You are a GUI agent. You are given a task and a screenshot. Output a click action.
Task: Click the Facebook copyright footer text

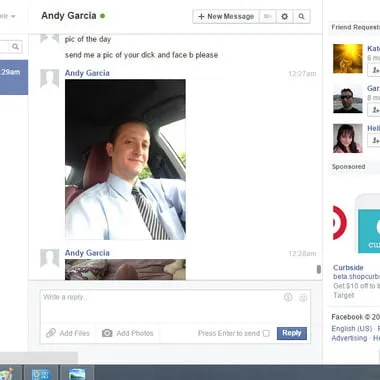tap(355, 317)
